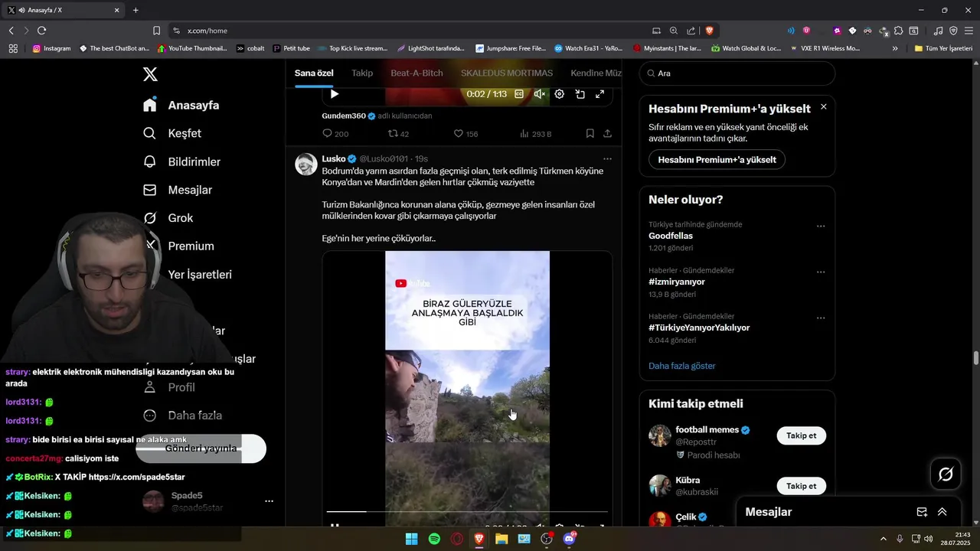Open the Goodfellas trending topic

point(671,236)
